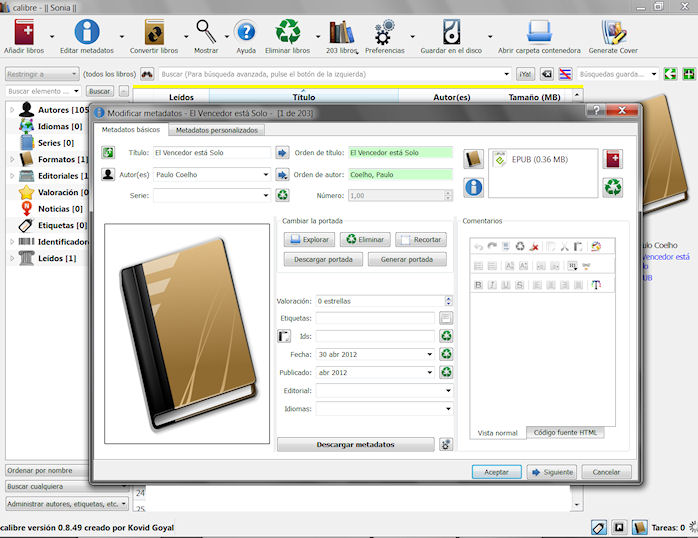Click the blue arrow next to Título field

pos(282,153)
